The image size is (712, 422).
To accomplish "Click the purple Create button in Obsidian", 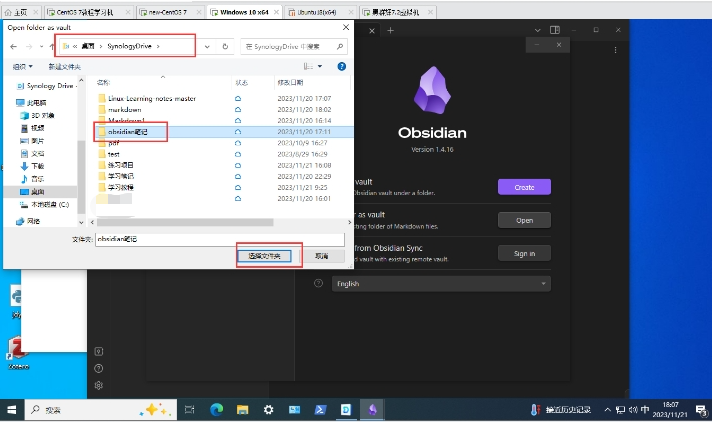I will click(524, 187).
